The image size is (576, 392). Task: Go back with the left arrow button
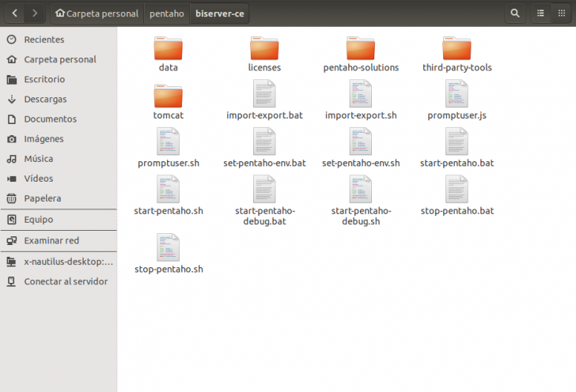(x=15, y=13)
